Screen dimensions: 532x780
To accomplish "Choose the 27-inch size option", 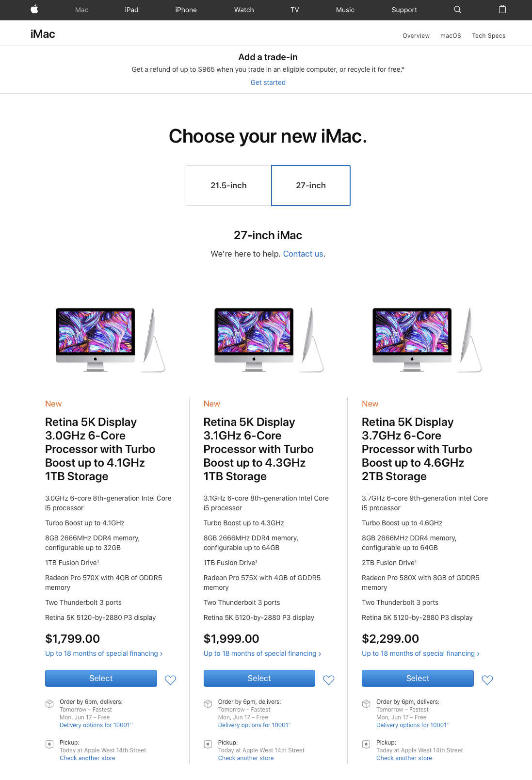I will tap(311, 185).
